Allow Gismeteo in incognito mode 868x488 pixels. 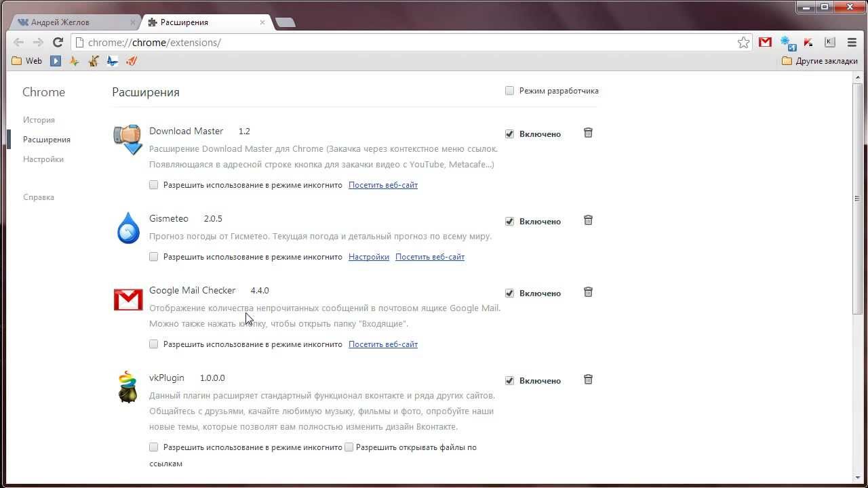pyautogui.click(x=153, y=257)
